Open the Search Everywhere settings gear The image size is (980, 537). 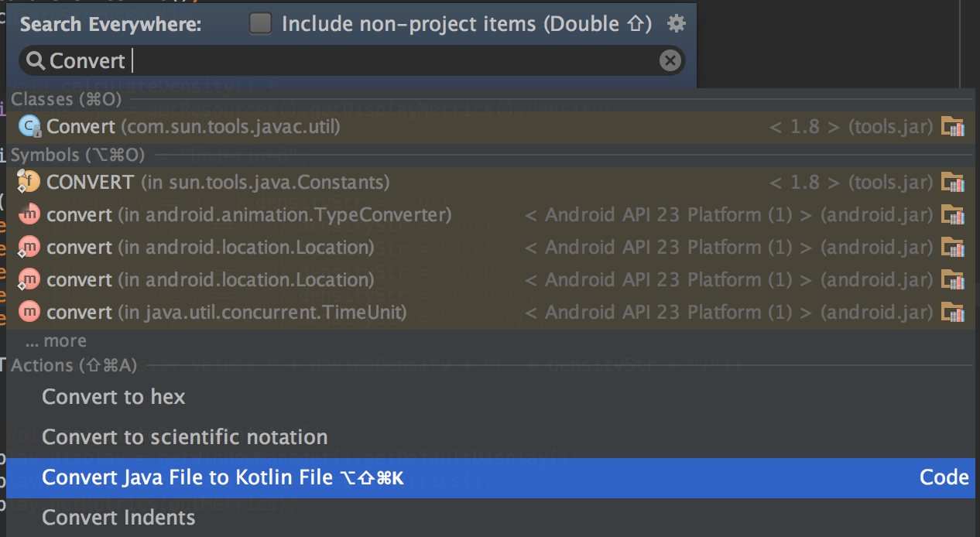pos(675,23)
